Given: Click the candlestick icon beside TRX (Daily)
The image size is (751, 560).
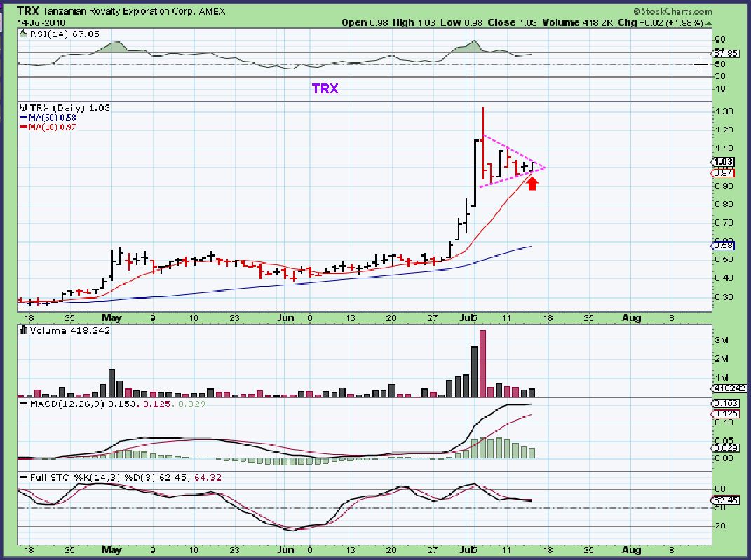Looking at the screenshot, I should pyautogui.click(x=23, y=107).
